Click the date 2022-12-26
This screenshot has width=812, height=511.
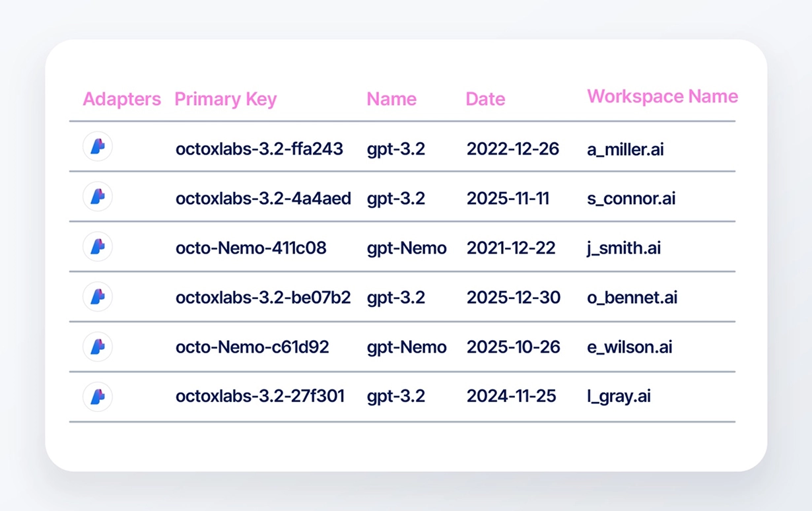pyautogui.click(x=513, y=149)
